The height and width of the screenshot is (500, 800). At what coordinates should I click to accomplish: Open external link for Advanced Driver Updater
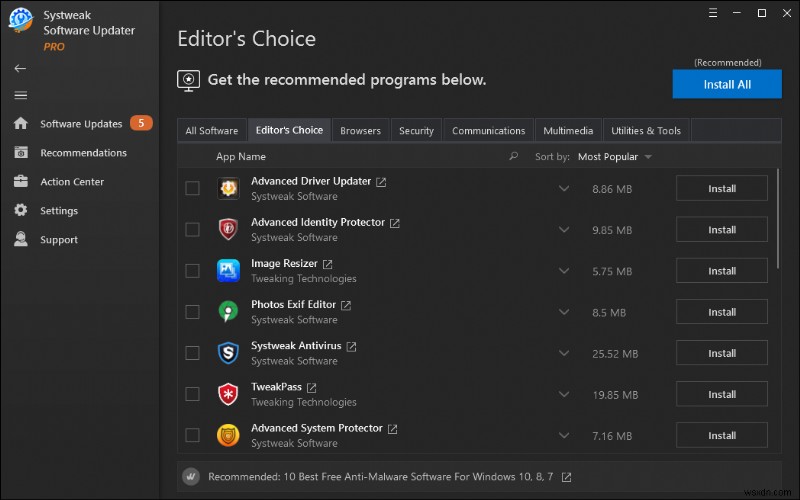point(381,182)
